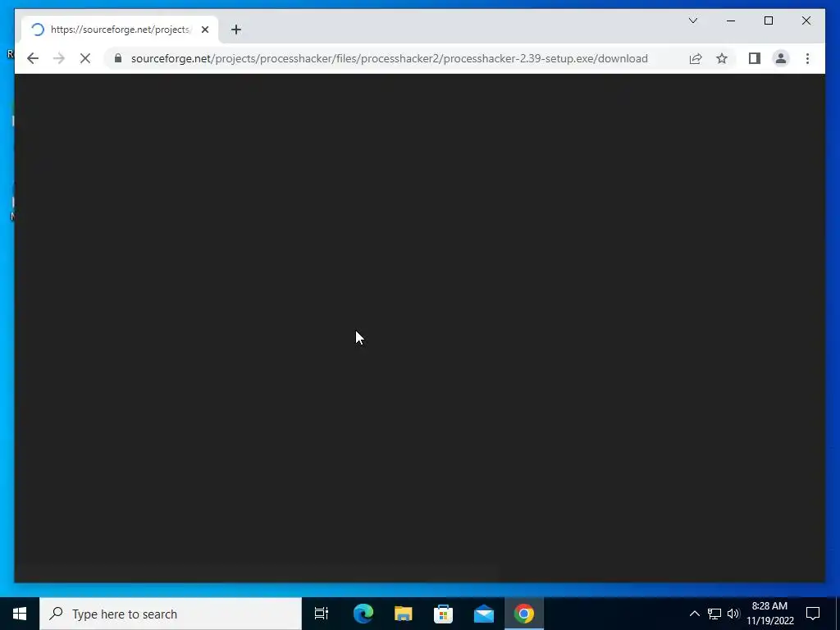Maximize the Chrome window
The height and width of the screenshot is (630, 840).
coord(769,21)
